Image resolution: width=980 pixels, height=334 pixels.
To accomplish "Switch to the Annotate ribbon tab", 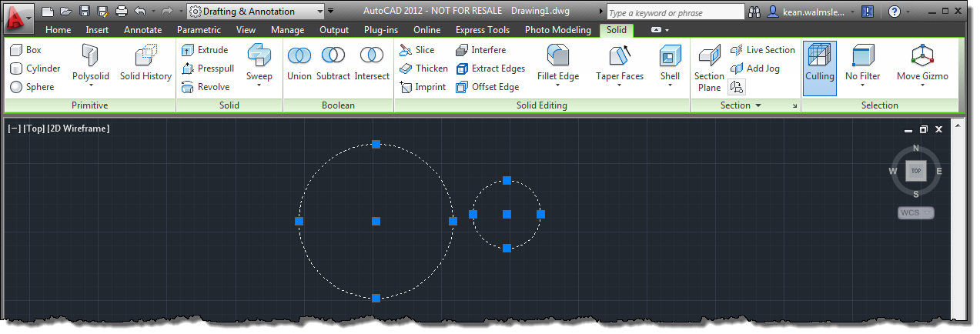I will [x=142, y=30].
